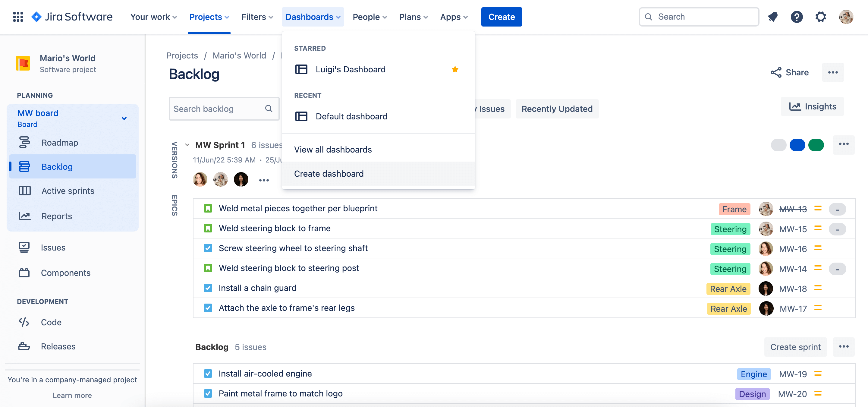Open the Code section in Development
Viewport: 868px width, 407px height.
point(24,322)
